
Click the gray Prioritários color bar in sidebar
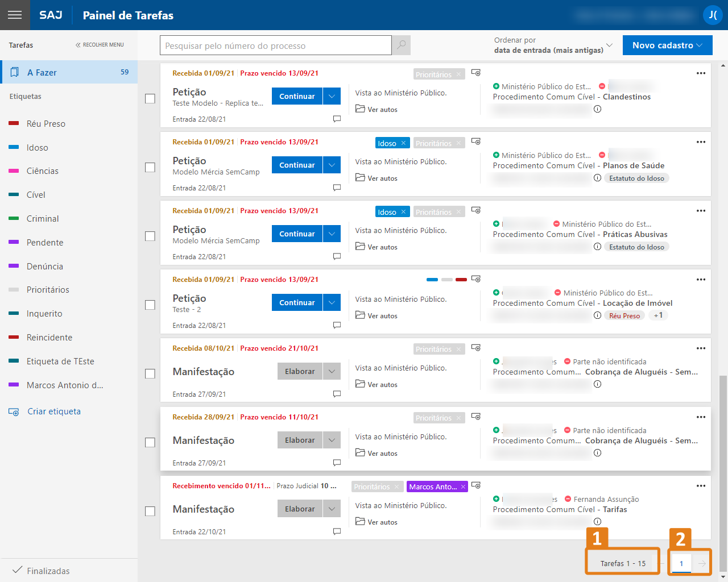(x=14, y=290)
